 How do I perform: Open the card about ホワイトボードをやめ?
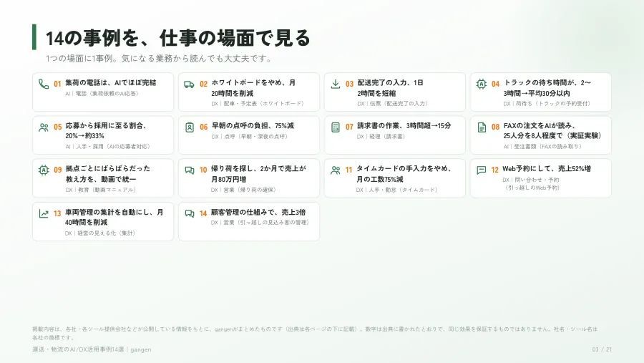[249, 92]
